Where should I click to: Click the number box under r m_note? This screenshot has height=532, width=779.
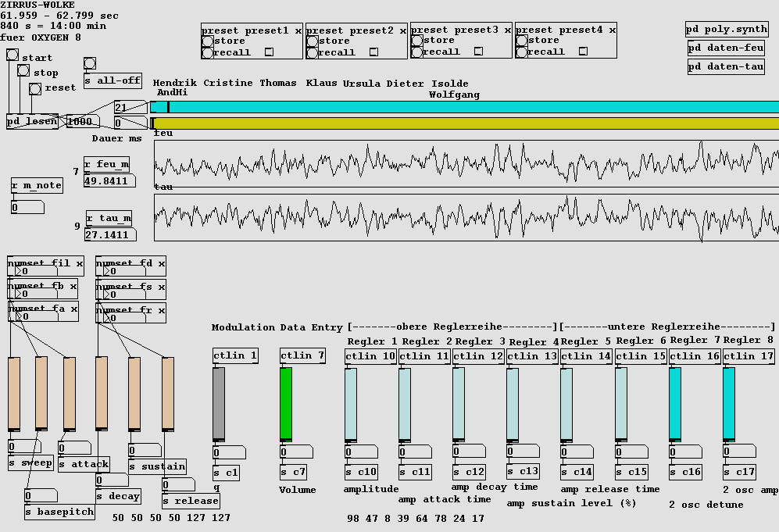click(28, 207)
